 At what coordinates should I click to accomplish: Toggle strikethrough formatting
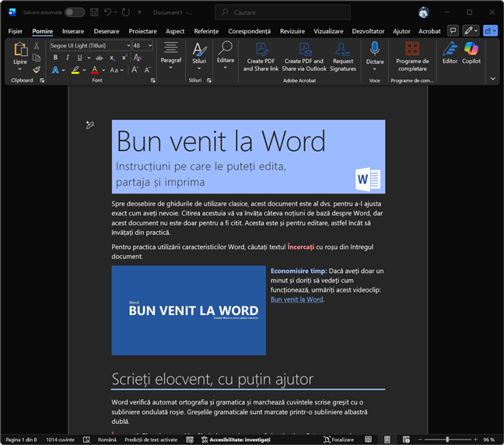pyautogui.click(x=100, y=58)
